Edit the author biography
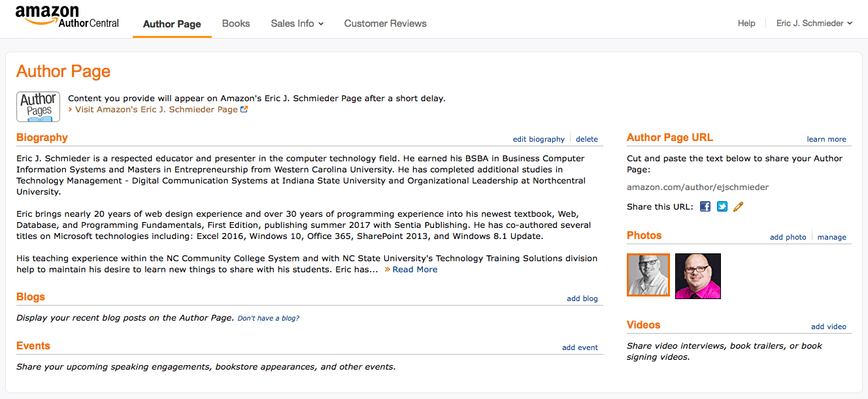This screenshot has width=868, height=399. coord(538,138)
